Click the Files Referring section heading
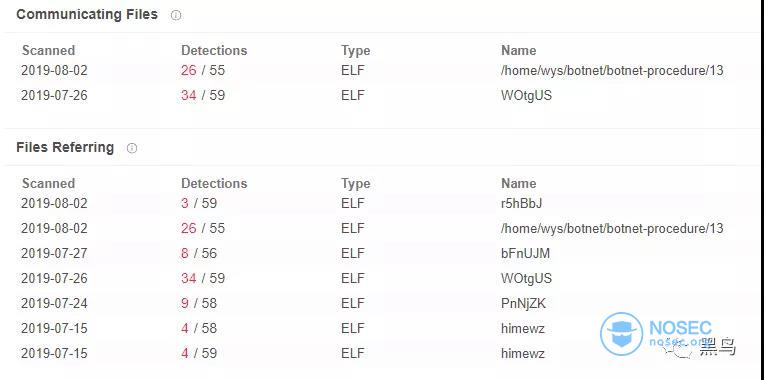Viewport: 764px width, 380px height. pyautogui.click(x=65, y=147)
